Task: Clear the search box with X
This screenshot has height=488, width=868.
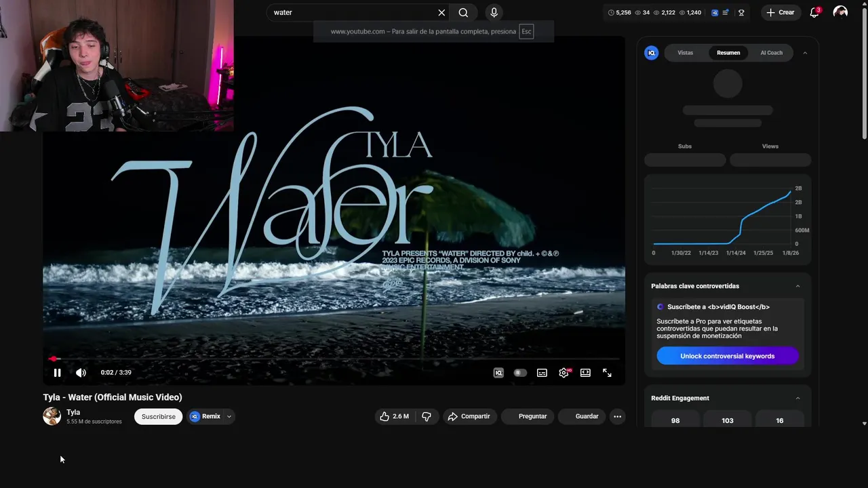Action: [441, 12]
